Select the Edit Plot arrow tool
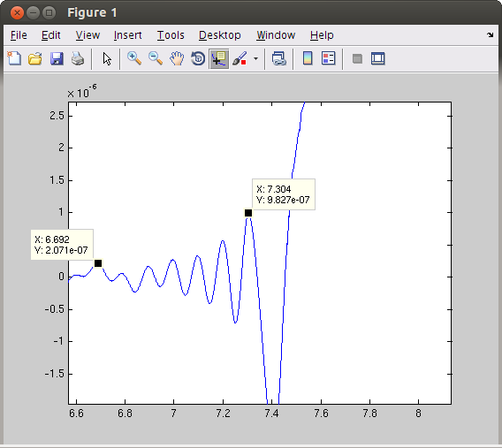Screen dimensions: 502x448 click(107, 59)
